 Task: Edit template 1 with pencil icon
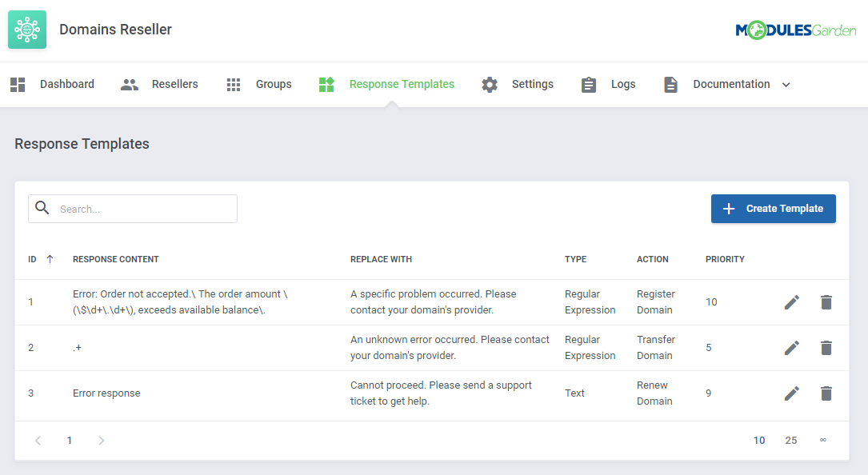[x=792, y=302]
